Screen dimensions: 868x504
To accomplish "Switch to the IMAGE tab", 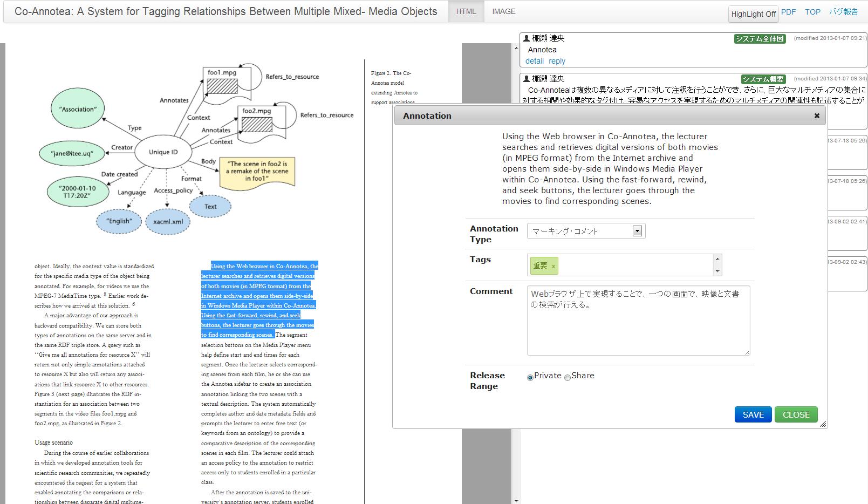I will click(503, 11).
